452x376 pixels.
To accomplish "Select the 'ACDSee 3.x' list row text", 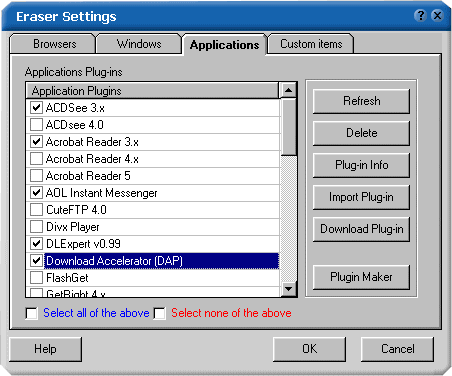I will [x=75, y=108].
